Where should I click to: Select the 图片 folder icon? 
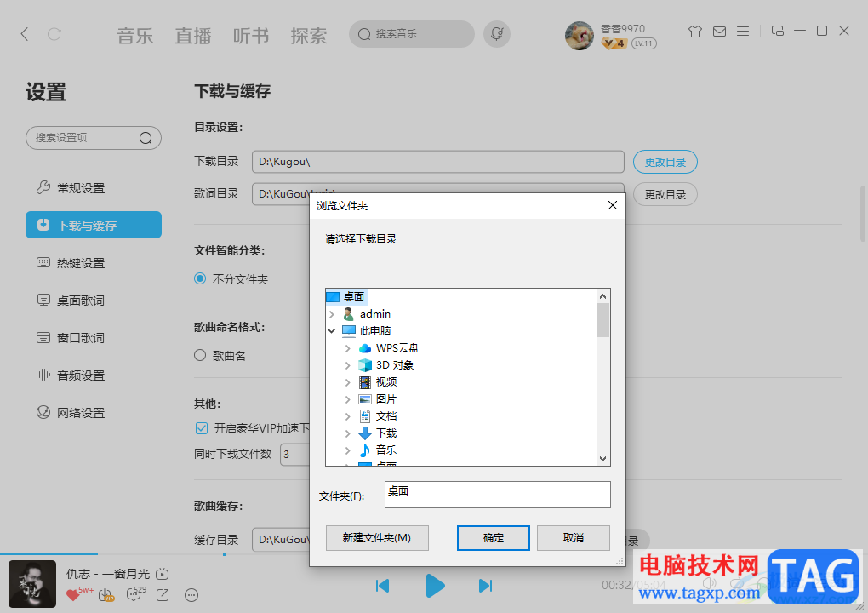tap(365, 399)
